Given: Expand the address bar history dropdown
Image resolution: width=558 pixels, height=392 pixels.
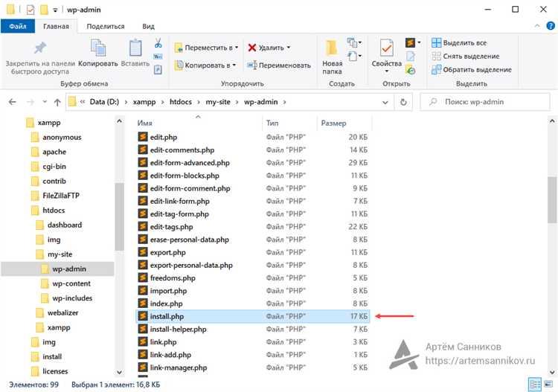Looking at the screenshot, I should click(x=385, y=103).
